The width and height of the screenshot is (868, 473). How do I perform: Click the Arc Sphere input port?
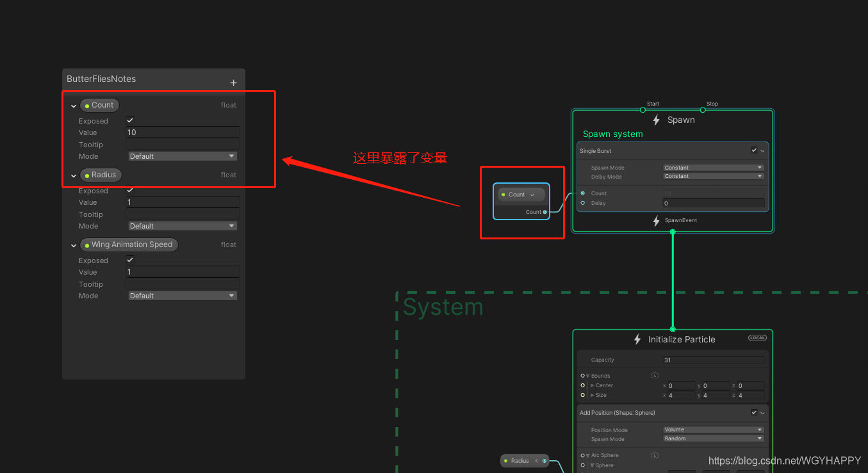(582, 455)
